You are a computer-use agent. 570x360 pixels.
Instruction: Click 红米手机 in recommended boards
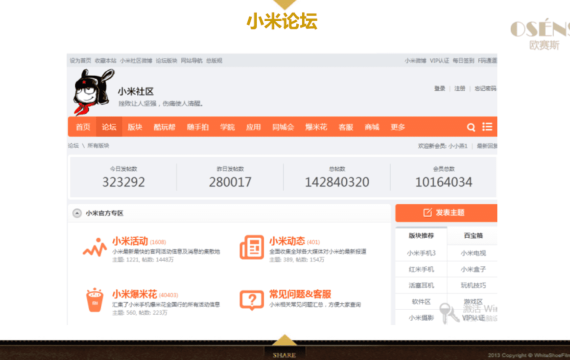pos(421,269)
